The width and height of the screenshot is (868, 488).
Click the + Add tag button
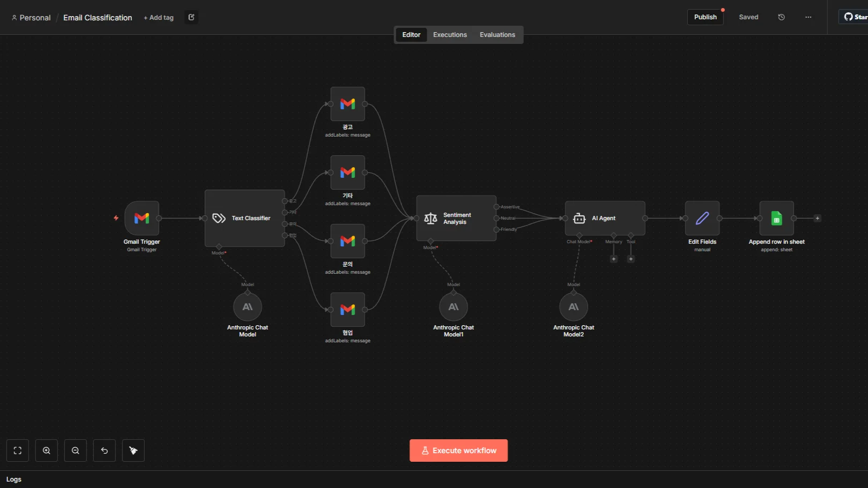(x=159, y=18)
